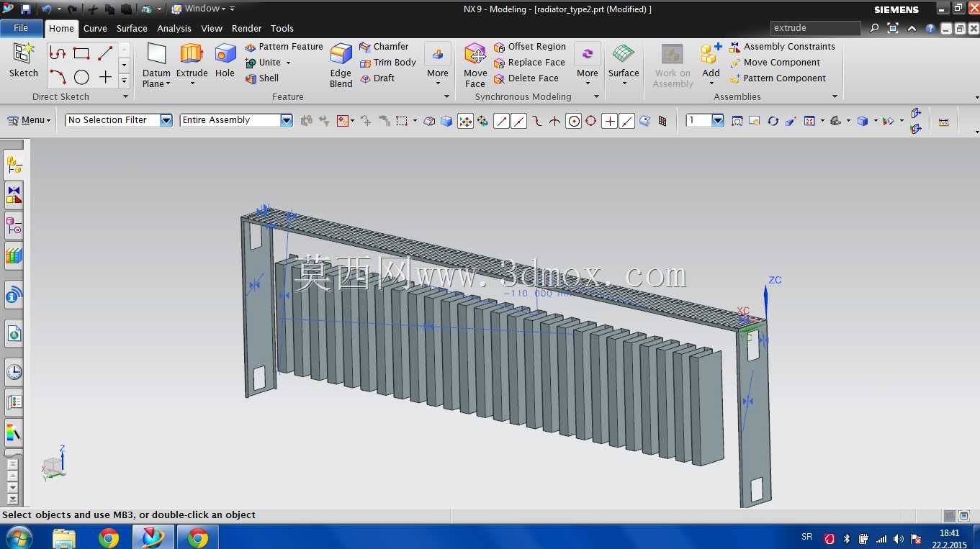Apply the Draft command
This screenshot has height=549, width=980.
377,78
